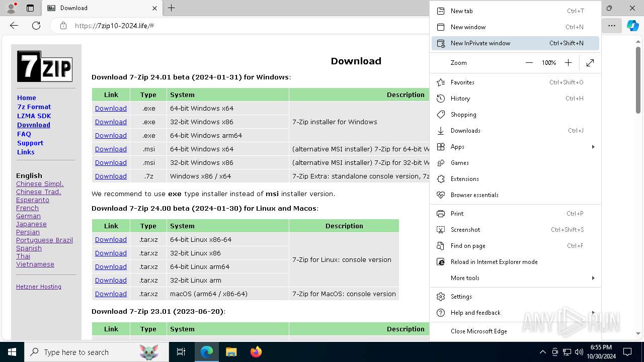Switch language to German
This screenshot has height=362, width=644.
(28, 216)
